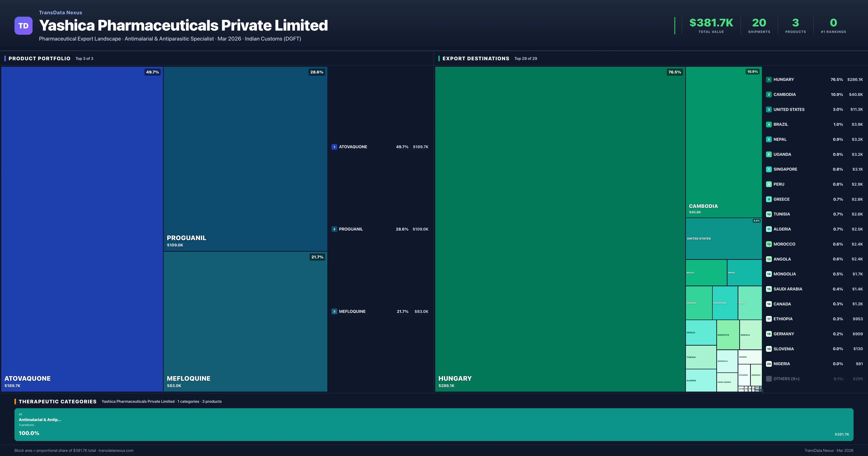
Task: Click rank 1 badge next to Hungary
Action: (x=769, y=80)
